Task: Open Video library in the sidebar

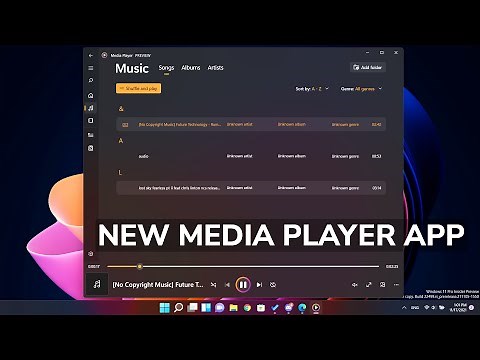Action: (91, 121)
